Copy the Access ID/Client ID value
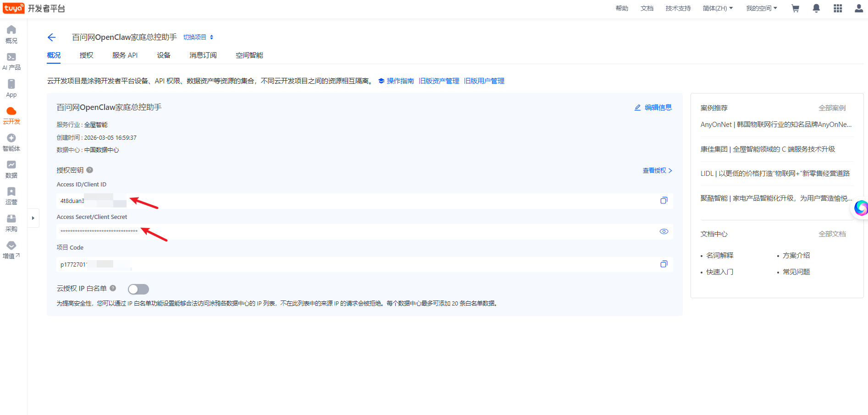This screenshot has height=415, width=868. click(x=663, y=201)
